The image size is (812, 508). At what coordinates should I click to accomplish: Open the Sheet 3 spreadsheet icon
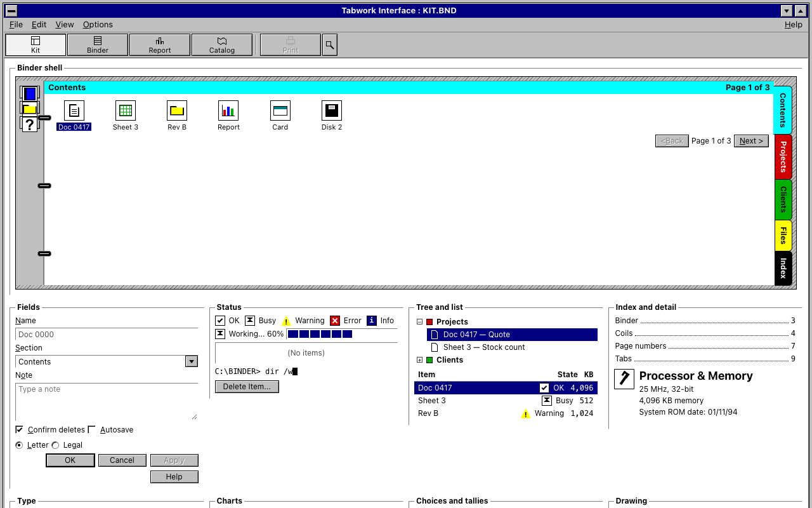click(126, 110)
